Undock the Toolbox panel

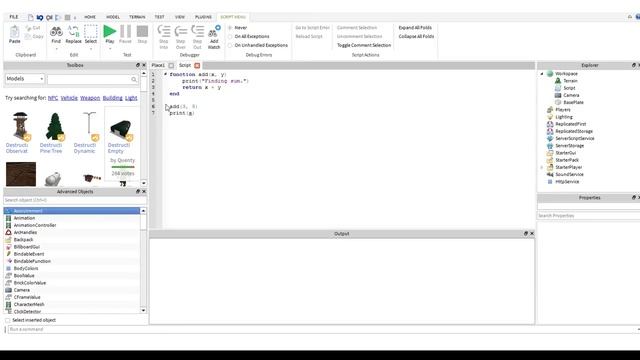click(x=138, y=65)
